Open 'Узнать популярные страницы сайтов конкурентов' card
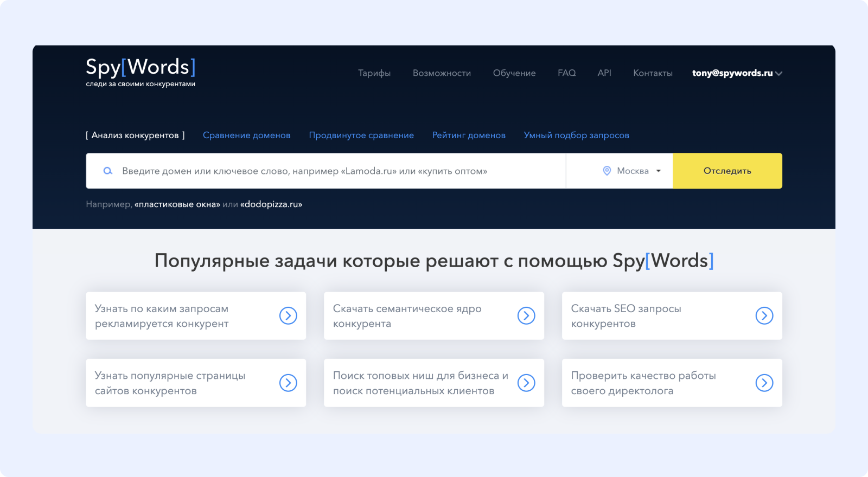 [x=196, y=383]
